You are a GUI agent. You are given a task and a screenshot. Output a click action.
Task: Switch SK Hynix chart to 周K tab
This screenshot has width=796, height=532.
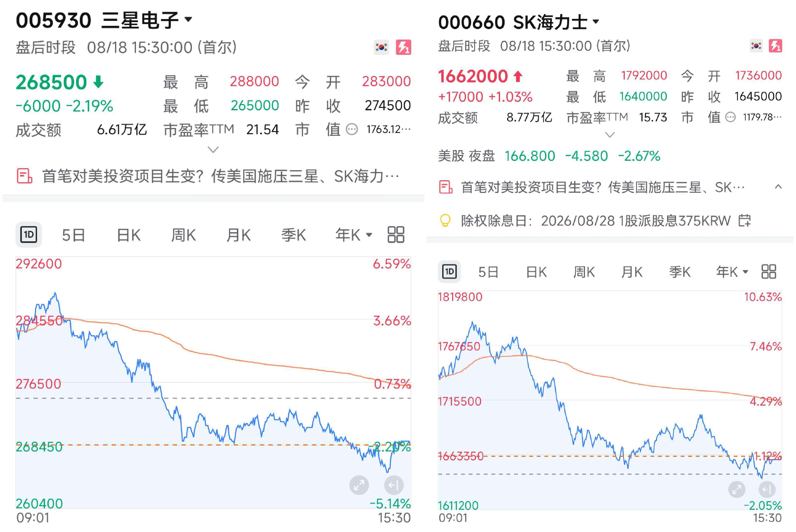tap(584, 272)
